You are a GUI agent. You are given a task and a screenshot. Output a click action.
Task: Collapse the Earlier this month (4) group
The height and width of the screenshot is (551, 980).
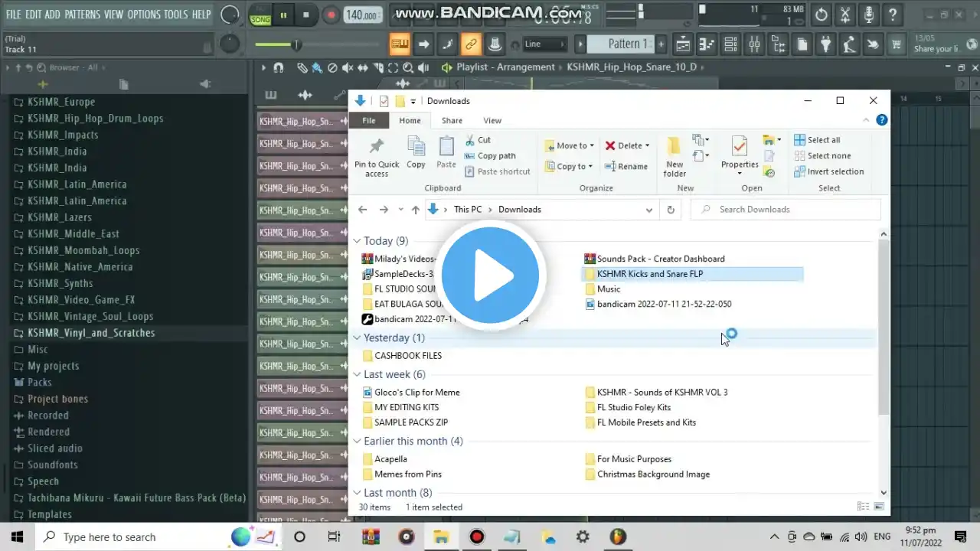coord(357,441)
